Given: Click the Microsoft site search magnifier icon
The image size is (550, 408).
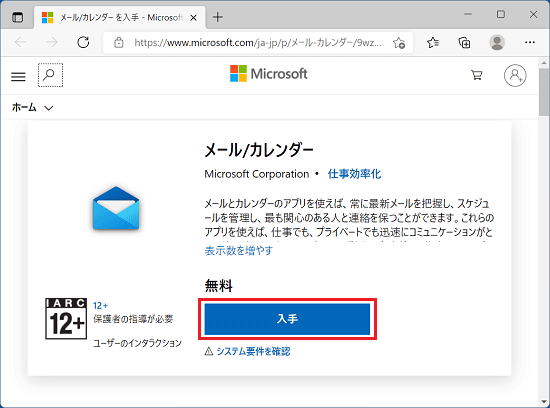Looking at the screenshot, I should (51, 75).
